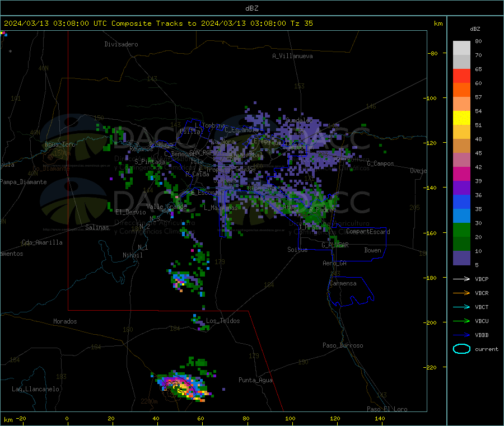Screen dimensions: 504x426
Task: Click the Lag.Llancanelo place label
Action: click(x=35, y=389)
